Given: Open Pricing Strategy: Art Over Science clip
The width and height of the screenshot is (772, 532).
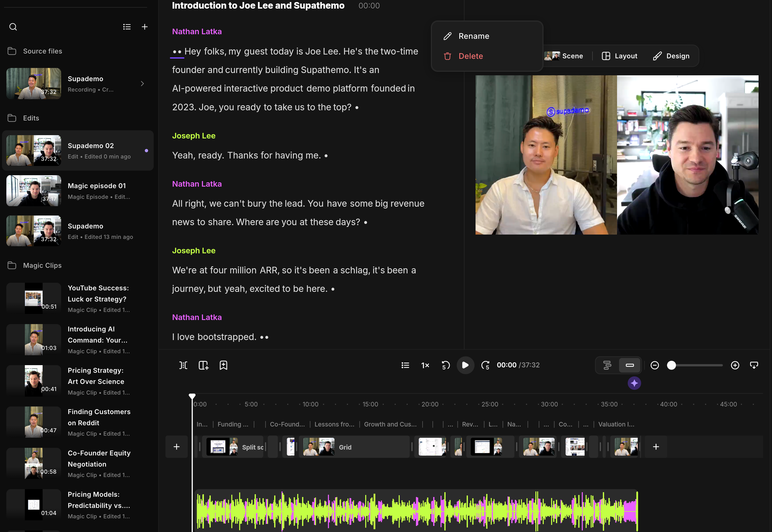Looking at the screenshot, I should point(78,381).
